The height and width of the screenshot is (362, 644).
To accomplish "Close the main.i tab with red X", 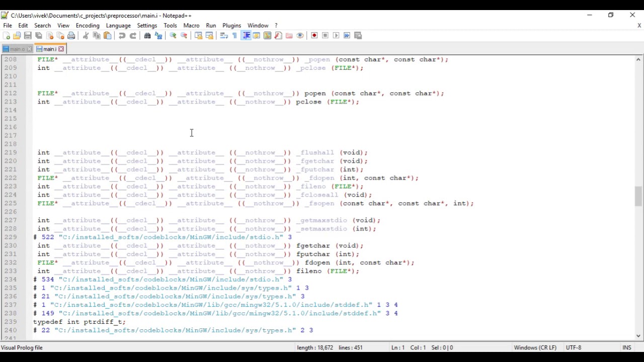I will (61, 49).
